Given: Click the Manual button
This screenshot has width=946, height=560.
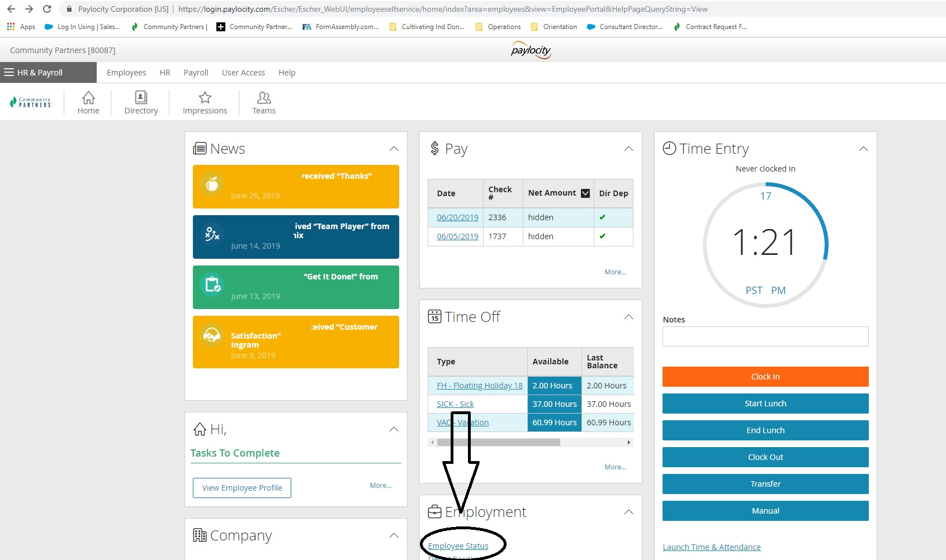Looking at the screenshot, I should tap(765, 511).
